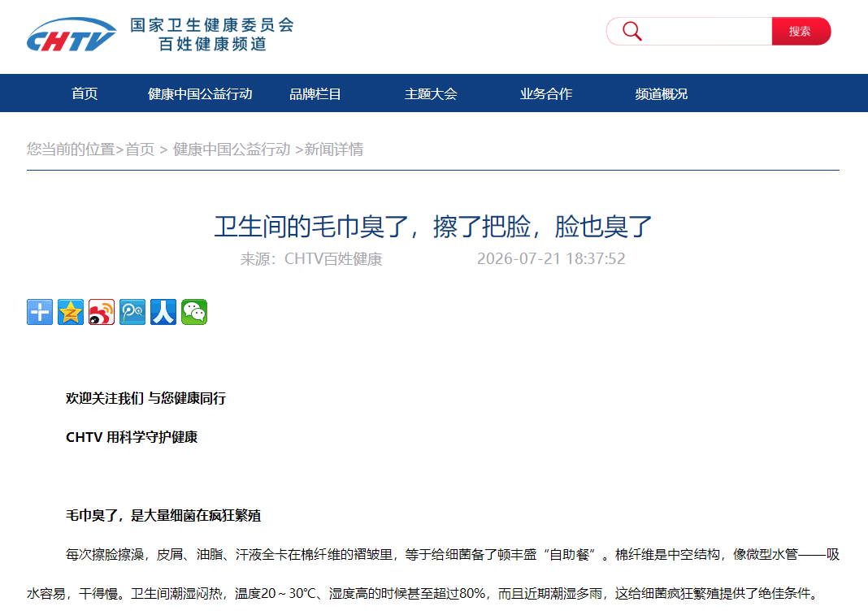Open the 健康中国公益行动 nav menu item

click(200, 93)
